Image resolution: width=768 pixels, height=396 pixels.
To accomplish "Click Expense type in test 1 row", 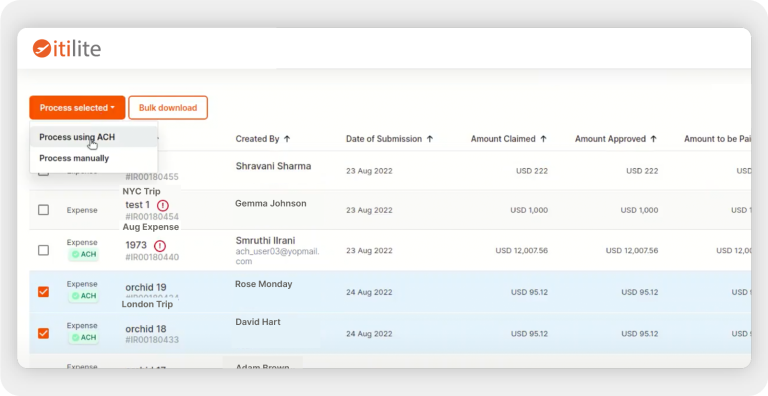I will pyautogui.click(x=82, y=210).
